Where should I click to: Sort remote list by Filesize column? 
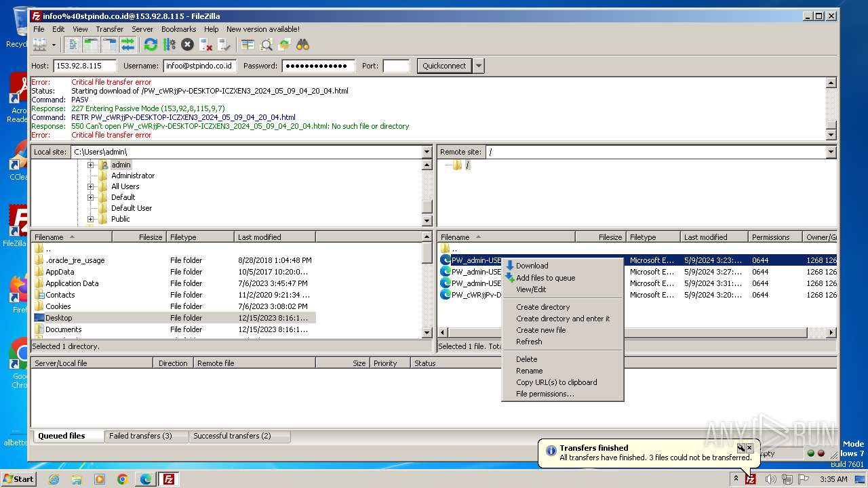coord(600,237)
